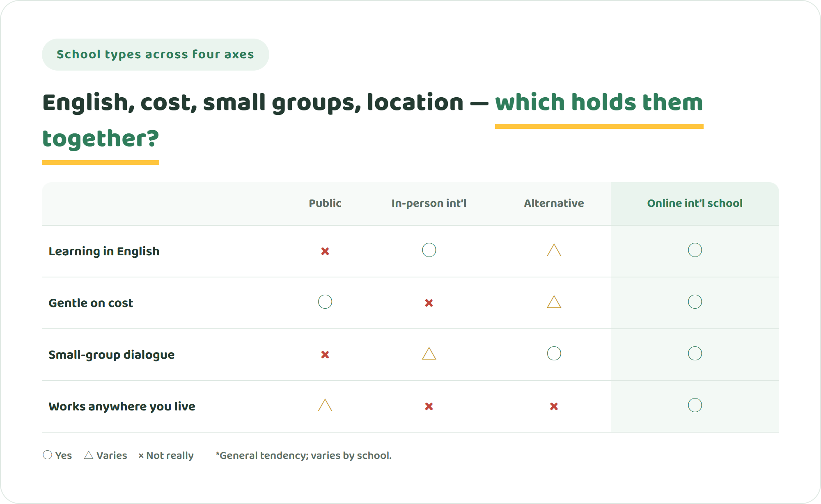The height and width of the screenshot is (504, 821).
Task: Click the circle for Public, Gentle on cost
Action: point(325,302)
